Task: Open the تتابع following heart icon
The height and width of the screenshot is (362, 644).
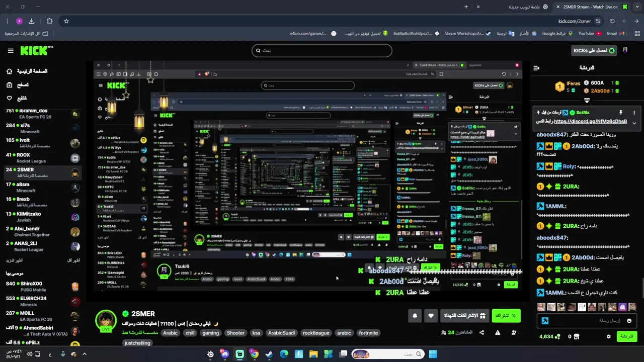Action: (9, 98)
